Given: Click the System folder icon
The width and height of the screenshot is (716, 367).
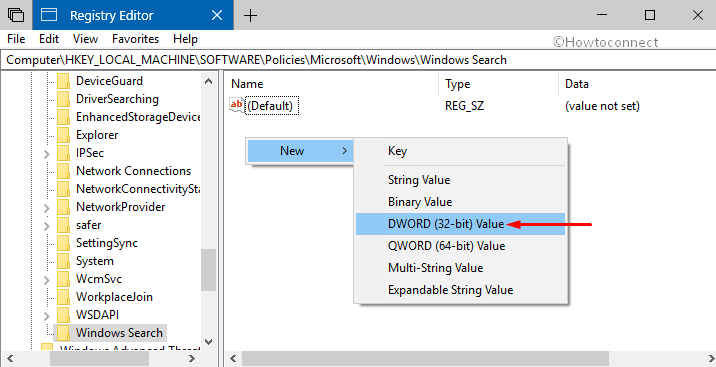Looking at the screenshot, I should pyautogui.click(x=63, y=261).
